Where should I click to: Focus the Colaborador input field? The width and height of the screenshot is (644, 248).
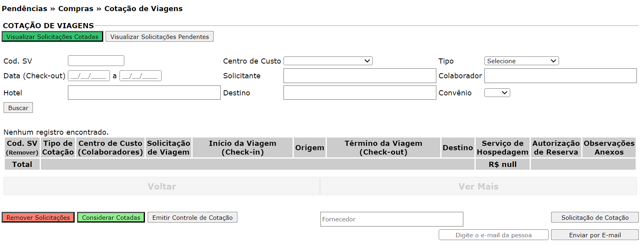(x=560, y=76)
